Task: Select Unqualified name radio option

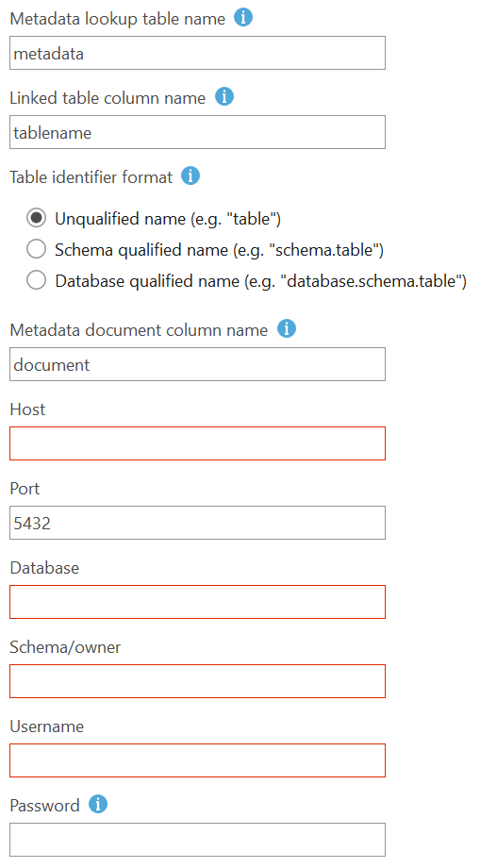Action: [x=37, y=218]
